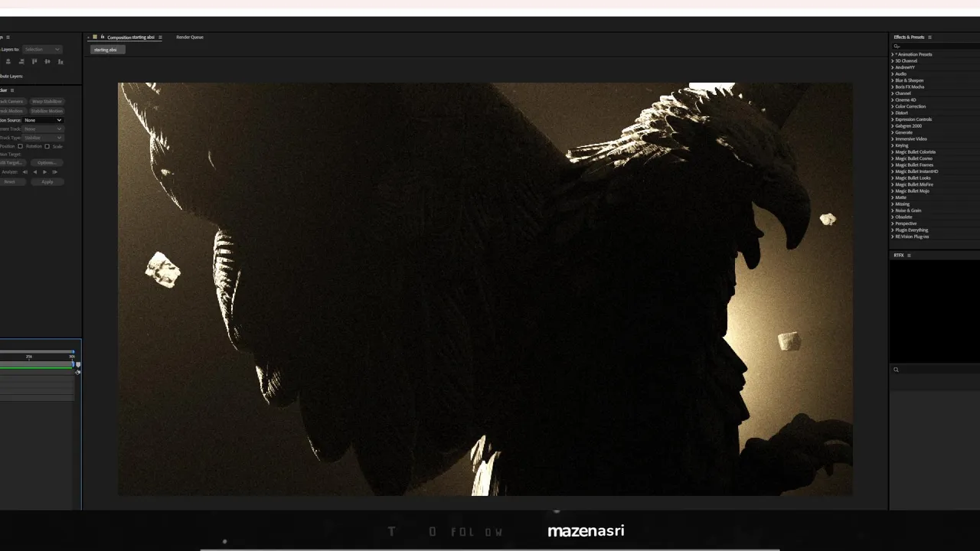Click the Edit Target button

pyautogui.click(x=11, y=163)
